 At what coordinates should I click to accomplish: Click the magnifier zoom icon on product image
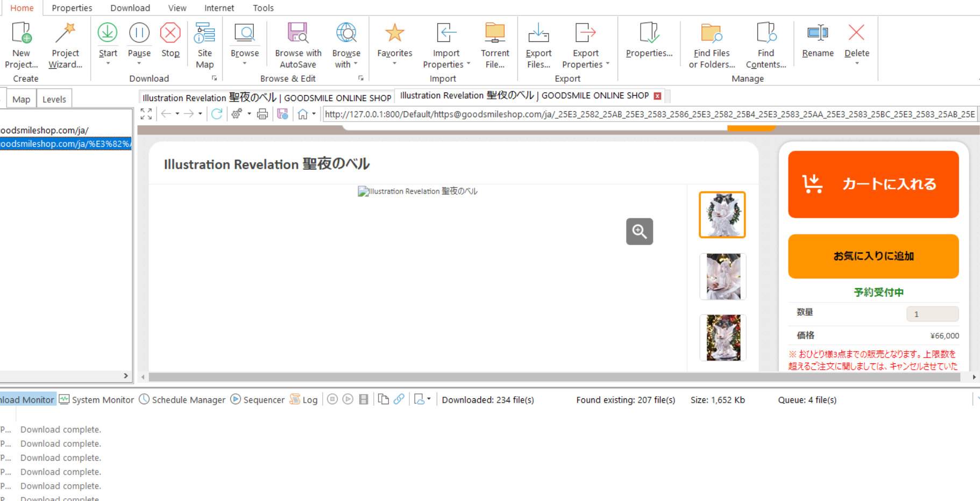[640, 231]
